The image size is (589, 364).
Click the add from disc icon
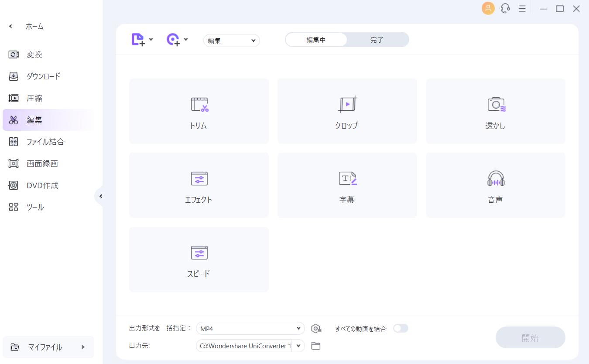[173, 40]
